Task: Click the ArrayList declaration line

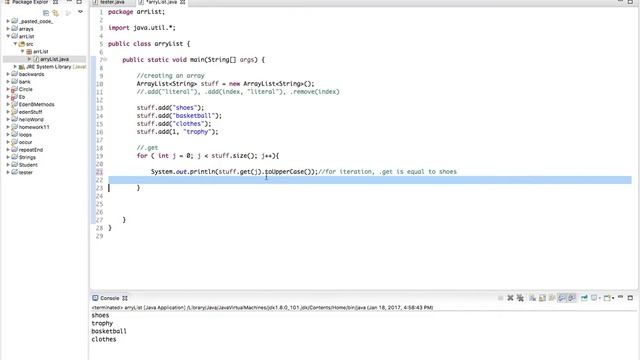Action: 225,84
